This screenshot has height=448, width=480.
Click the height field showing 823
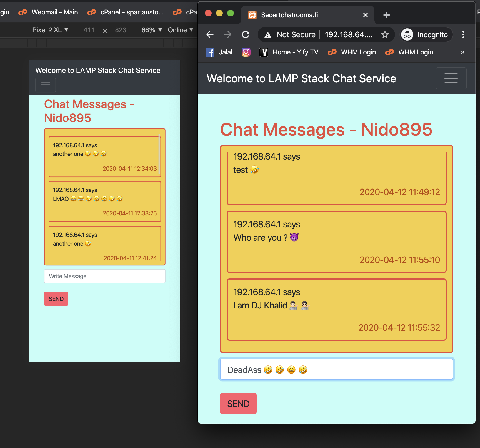pyautogui.click(x=121, y=30)
